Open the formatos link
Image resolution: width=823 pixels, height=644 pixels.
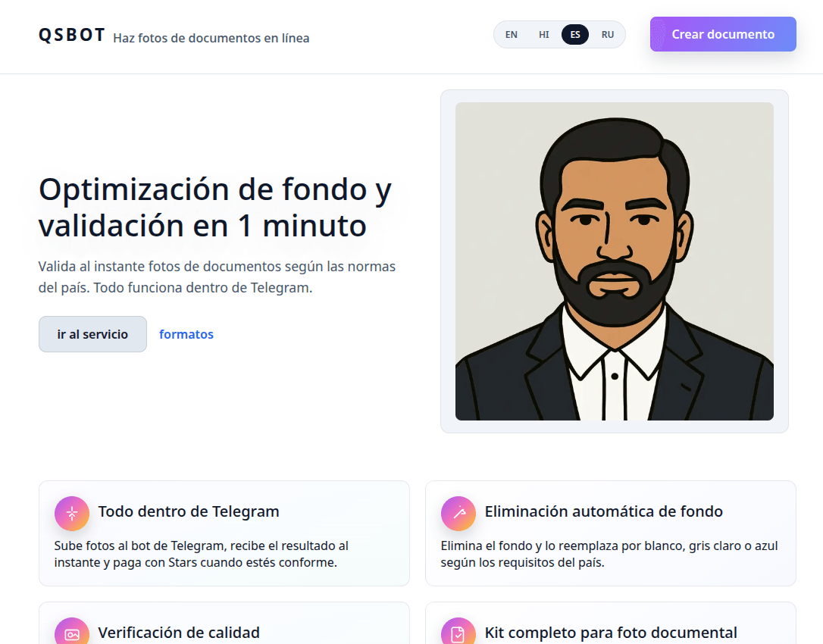point(186,334)
